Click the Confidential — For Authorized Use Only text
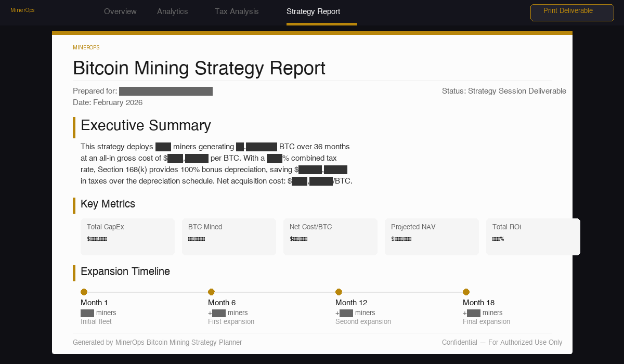This screenshot has height=364, width=624. point(502,342)
